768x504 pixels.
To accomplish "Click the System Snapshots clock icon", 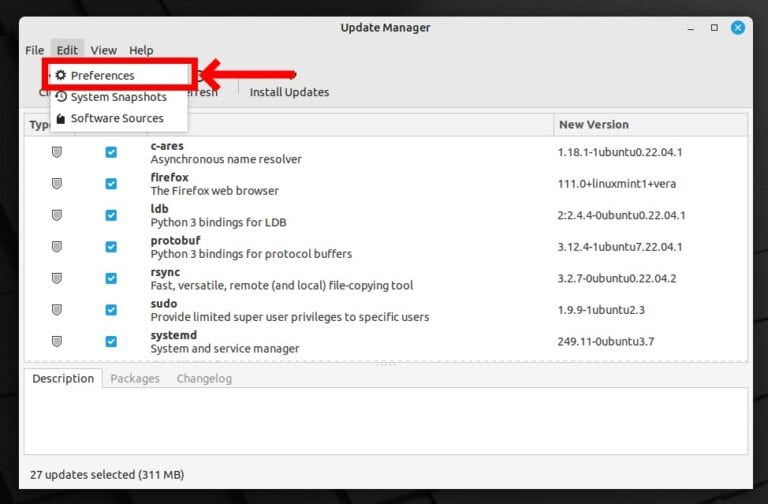I will (61, 97).
